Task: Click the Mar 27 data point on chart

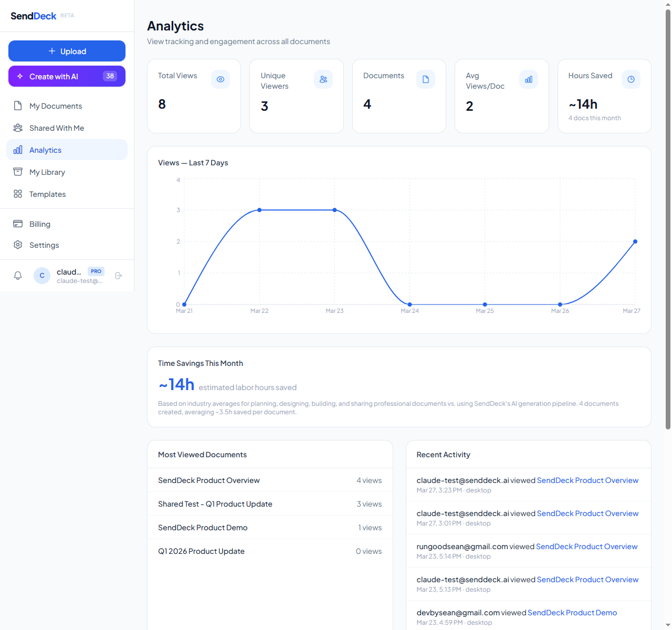Action: pos(635,241)
